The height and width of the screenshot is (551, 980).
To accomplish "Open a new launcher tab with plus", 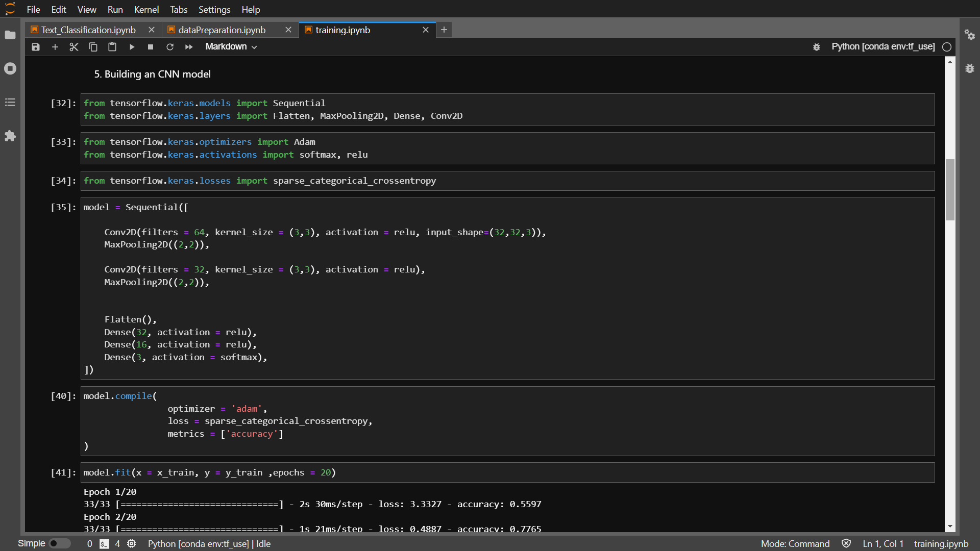I will pos(444,30).
